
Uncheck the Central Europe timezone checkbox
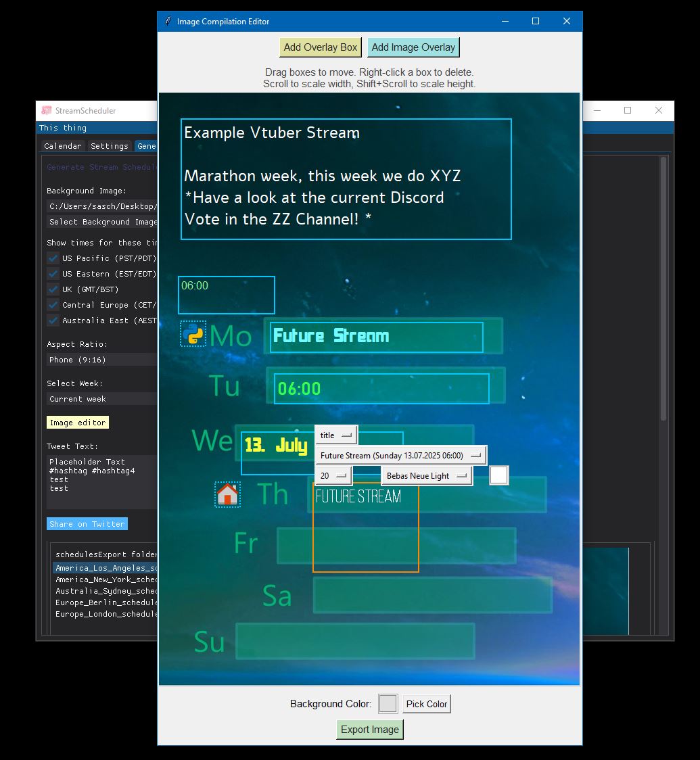pos(52,305)
